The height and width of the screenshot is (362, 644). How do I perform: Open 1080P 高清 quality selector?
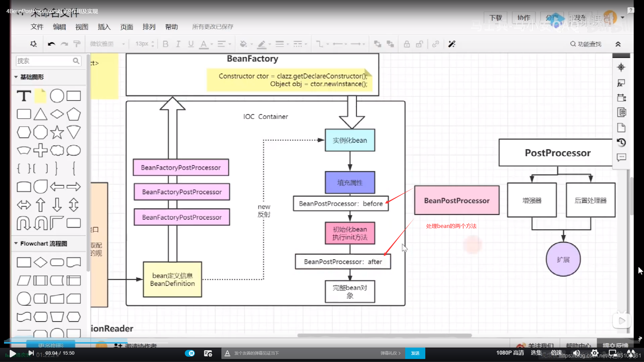point(510,353)
